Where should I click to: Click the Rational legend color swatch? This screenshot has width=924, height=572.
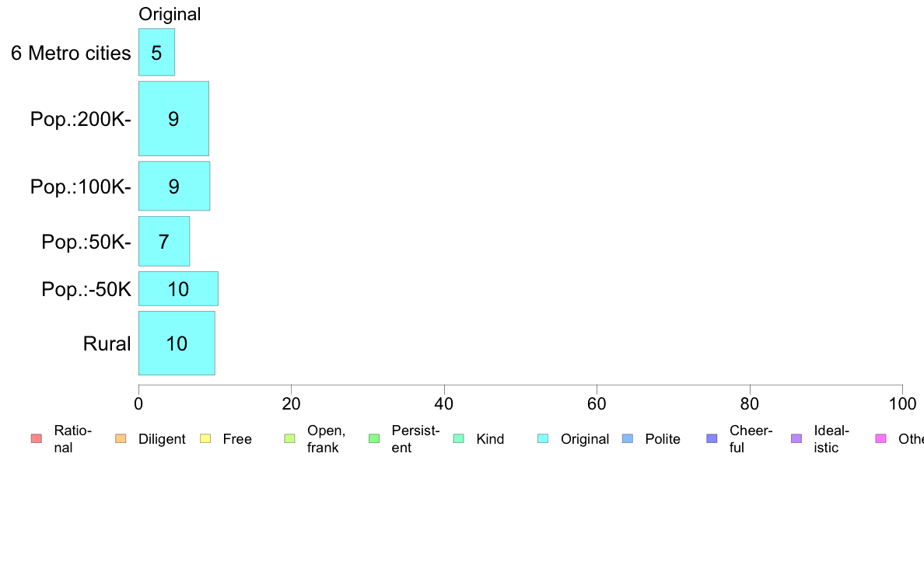tap(37, 439)
